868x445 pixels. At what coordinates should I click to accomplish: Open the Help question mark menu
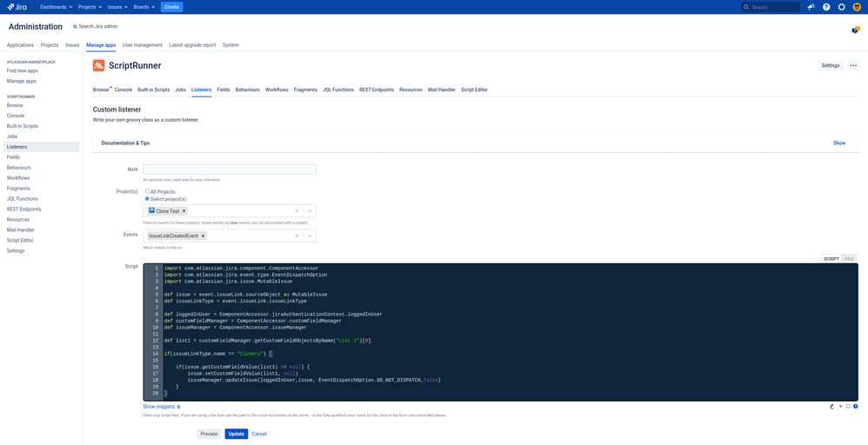[x=826, y=7]
